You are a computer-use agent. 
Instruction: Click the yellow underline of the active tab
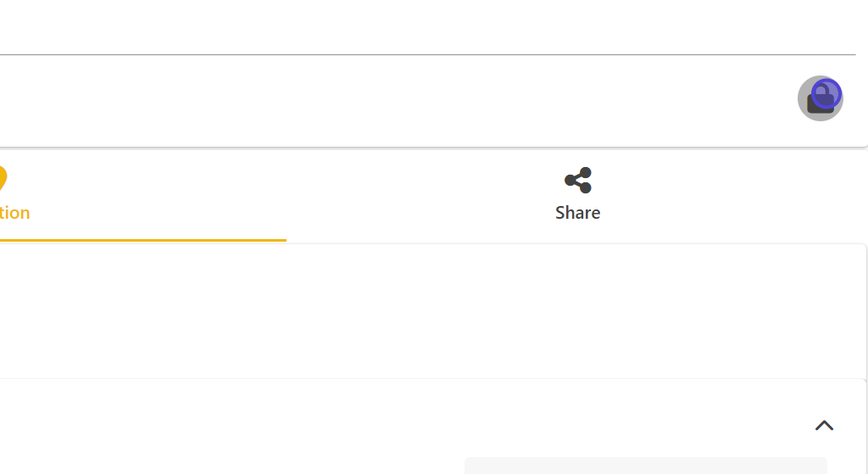point(142,240)
